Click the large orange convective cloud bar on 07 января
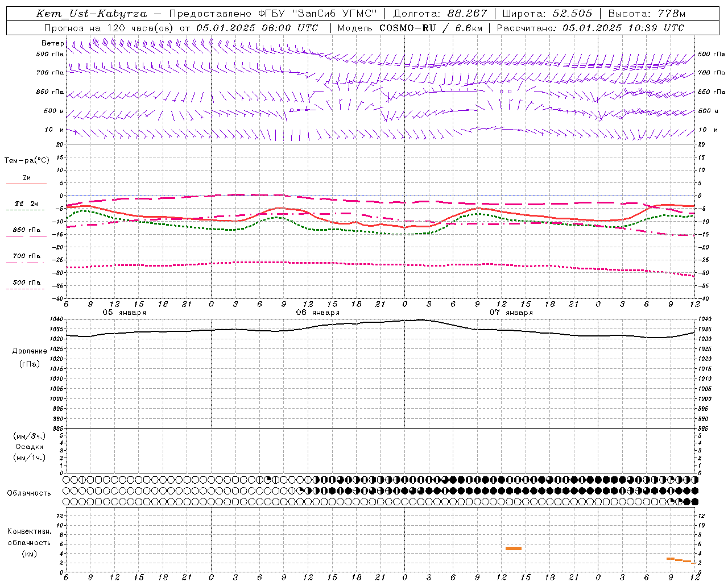Viewport: 728px width, 582px height. pos(514,548)
